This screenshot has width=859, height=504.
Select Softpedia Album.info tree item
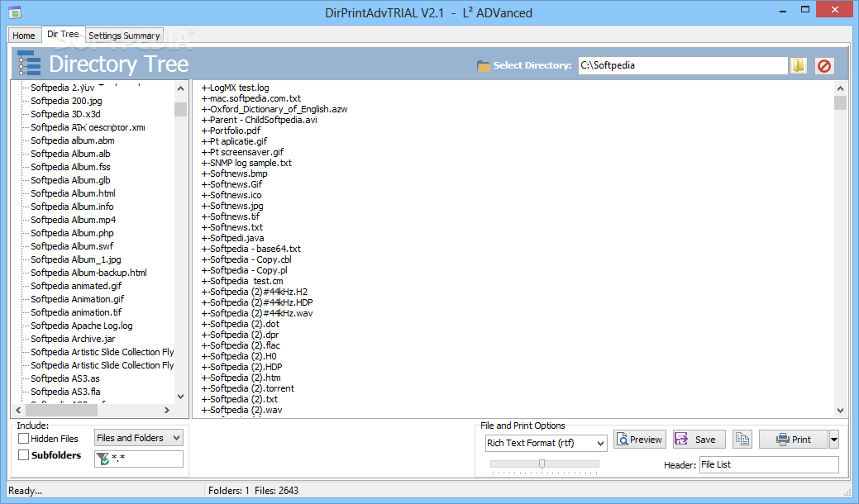[x=72, y=207]
